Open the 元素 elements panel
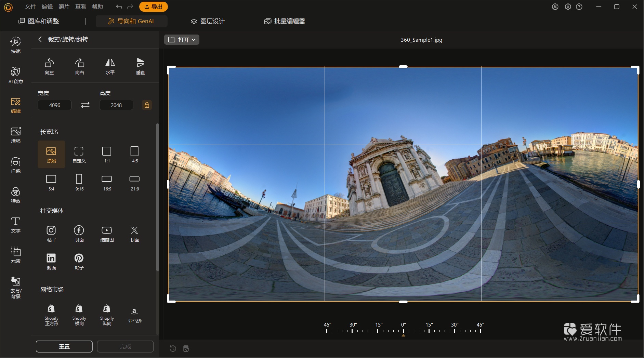 pyautogui.click(x=16, y=255)
